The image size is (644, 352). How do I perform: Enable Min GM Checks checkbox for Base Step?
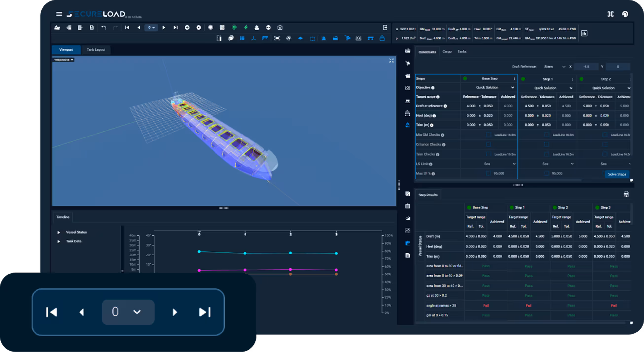(488, 135)
